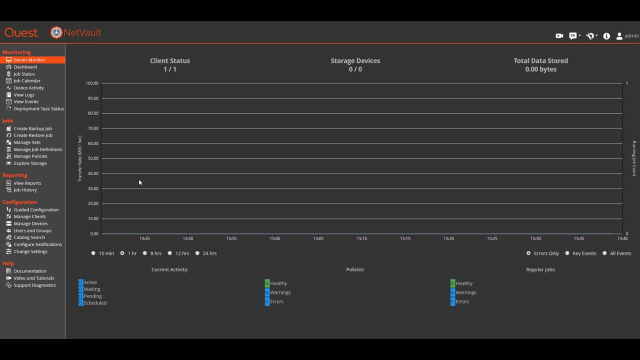The height and width of the screenshot is (360, 640).
Task: Click the Dashboard icon in sidebar
Action: (x=9, y=67)
